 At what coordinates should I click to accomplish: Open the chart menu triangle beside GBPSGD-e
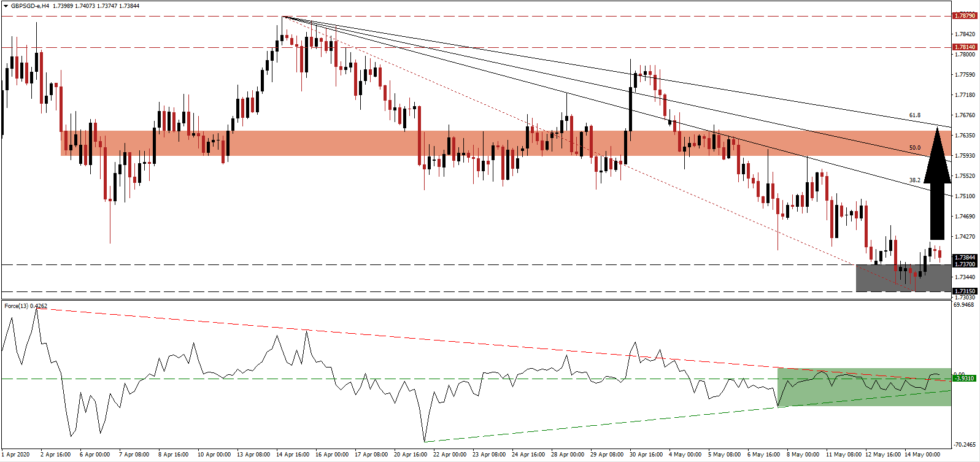5,6
